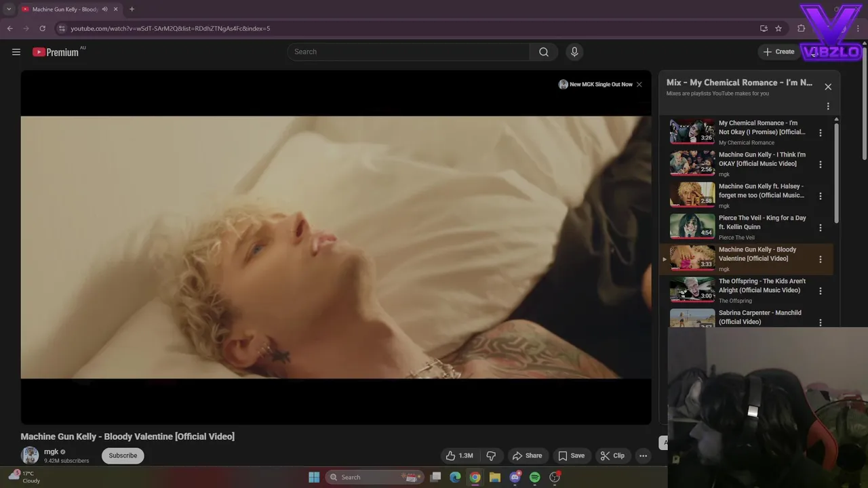Open the YouTube hamburger guide menu
Image resolution: width=868 pixels, height=488 pixels.
pos(16,52)
